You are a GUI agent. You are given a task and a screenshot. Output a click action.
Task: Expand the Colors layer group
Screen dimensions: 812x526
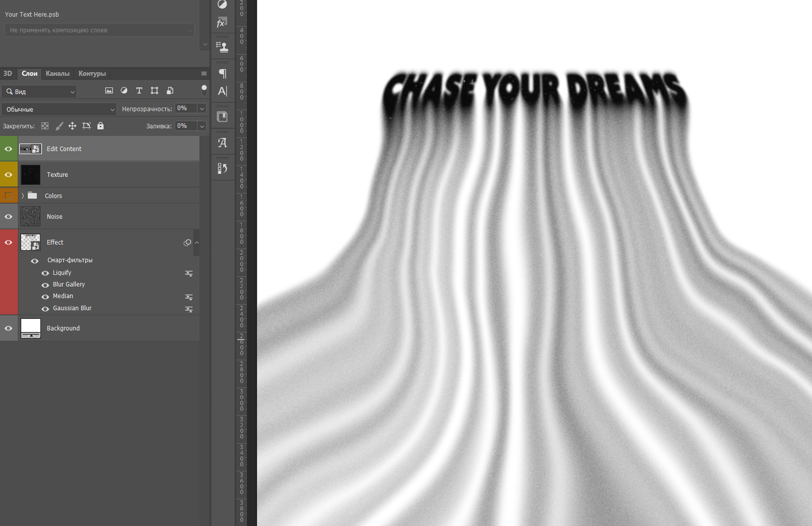(x=23, y=195)
